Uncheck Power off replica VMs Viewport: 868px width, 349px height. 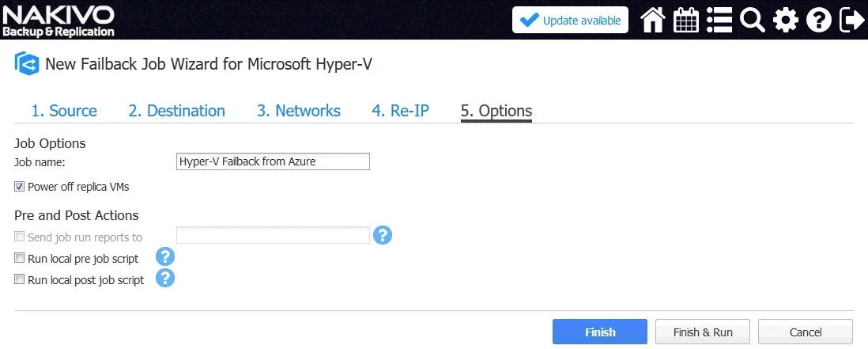point(20,188)
